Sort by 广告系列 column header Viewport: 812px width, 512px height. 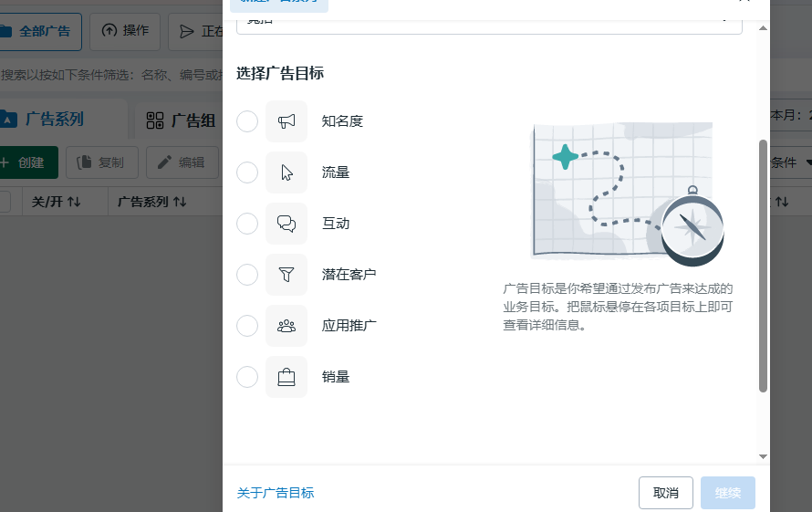pyautogui.click(x=152, y=202)
